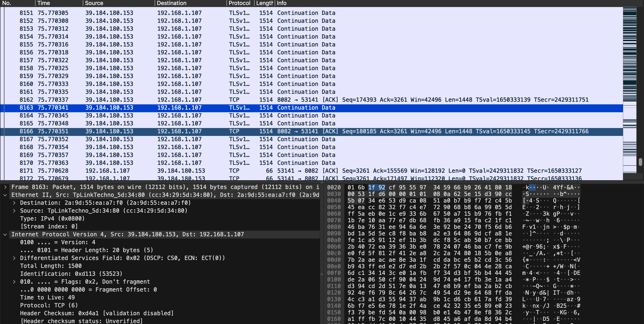This screenshot has height=324, width=644.
Task: Sort by the Source column header
Action: point(119,3)
